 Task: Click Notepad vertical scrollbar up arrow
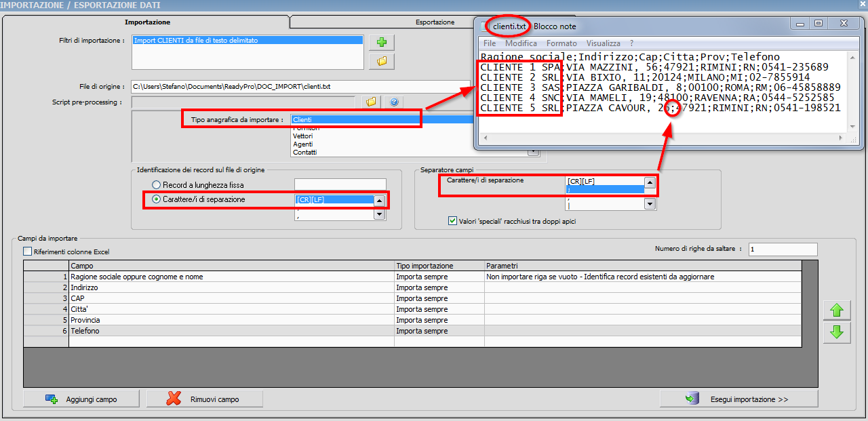coord(853,57)
